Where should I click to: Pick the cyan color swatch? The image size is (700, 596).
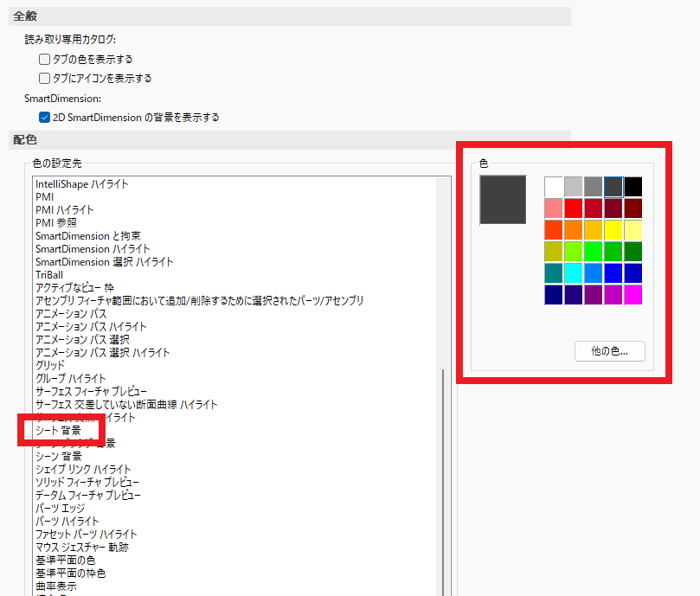click(574, 272)
